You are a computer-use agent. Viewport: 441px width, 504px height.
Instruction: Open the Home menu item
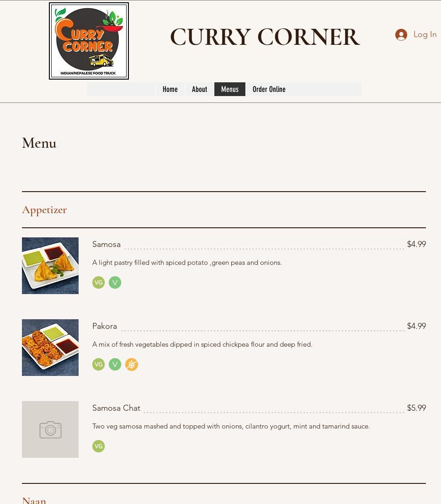pyautogui.click(x=170, y=89)
